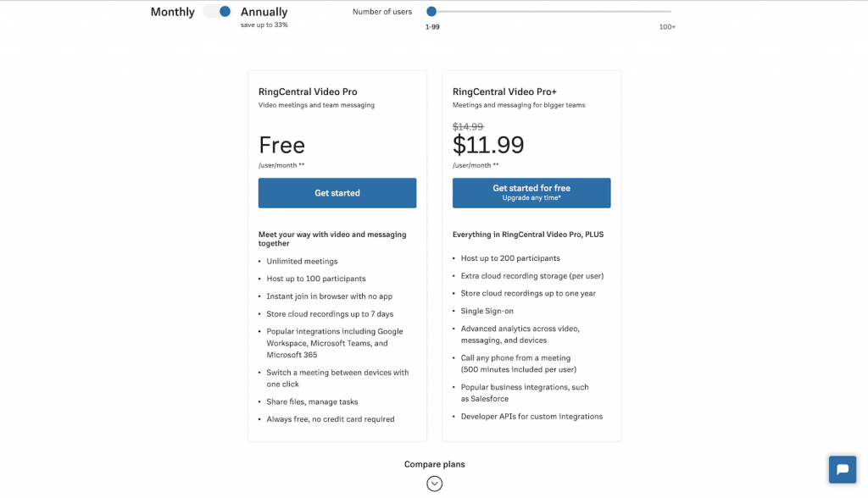This screenshot has width=868, height=498.
Task: Click Get started for free on Video Pro+
Action: (531, 192)
